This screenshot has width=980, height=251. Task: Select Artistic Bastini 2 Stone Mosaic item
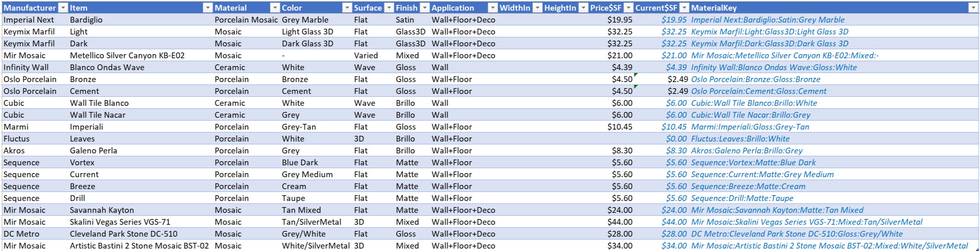click(x=141, y=245)
